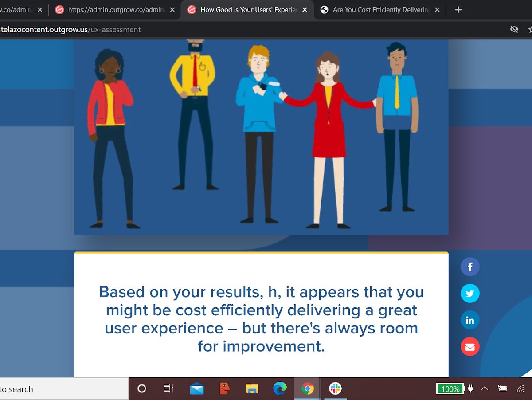Open Microsoft Edge from the taskbar
Screen dimensions: 532x400
pos(280,389)
